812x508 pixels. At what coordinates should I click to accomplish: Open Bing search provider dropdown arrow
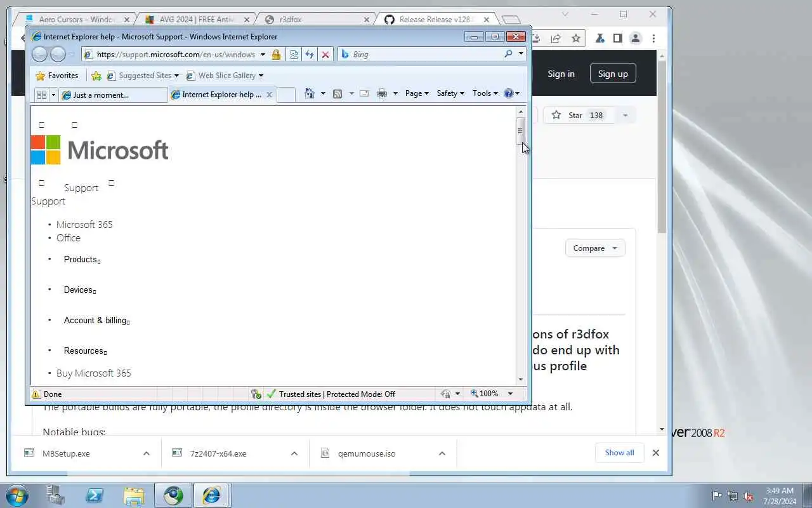coord(521,54)
